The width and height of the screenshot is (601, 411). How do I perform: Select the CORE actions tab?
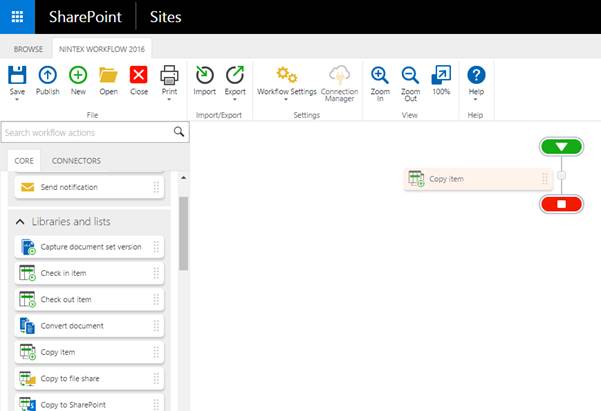[24, 161]
